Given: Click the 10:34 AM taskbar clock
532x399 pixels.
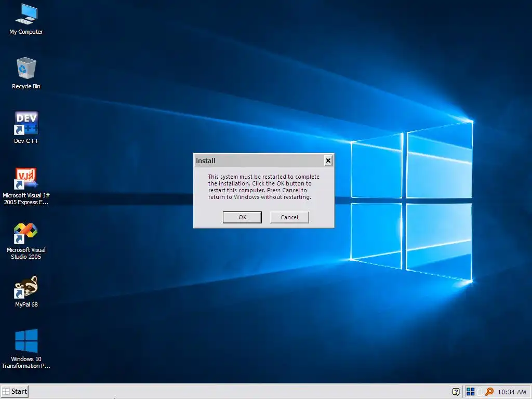Looking at the screenshot, I should pyautogui.click(x=512, y=392).
